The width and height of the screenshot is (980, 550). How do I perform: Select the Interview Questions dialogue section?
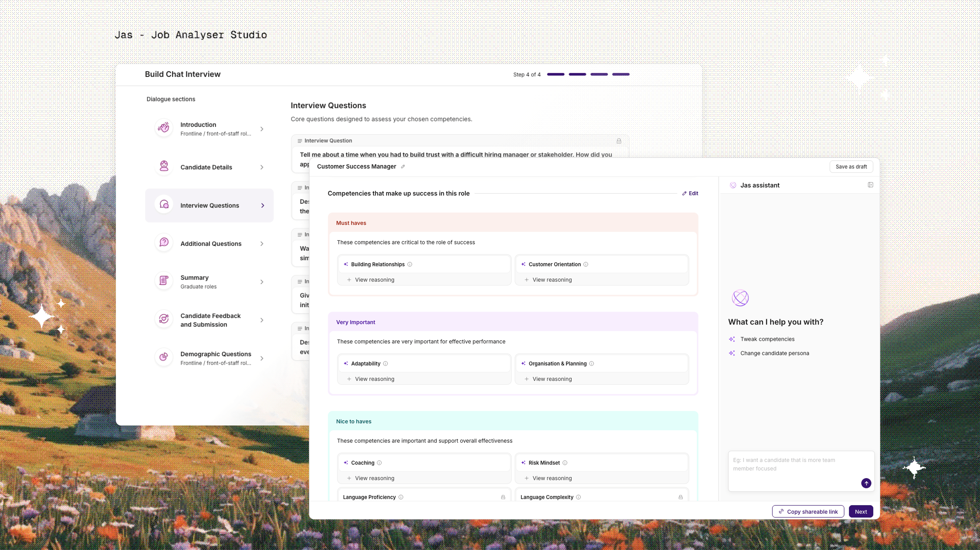tap(209, 205)
